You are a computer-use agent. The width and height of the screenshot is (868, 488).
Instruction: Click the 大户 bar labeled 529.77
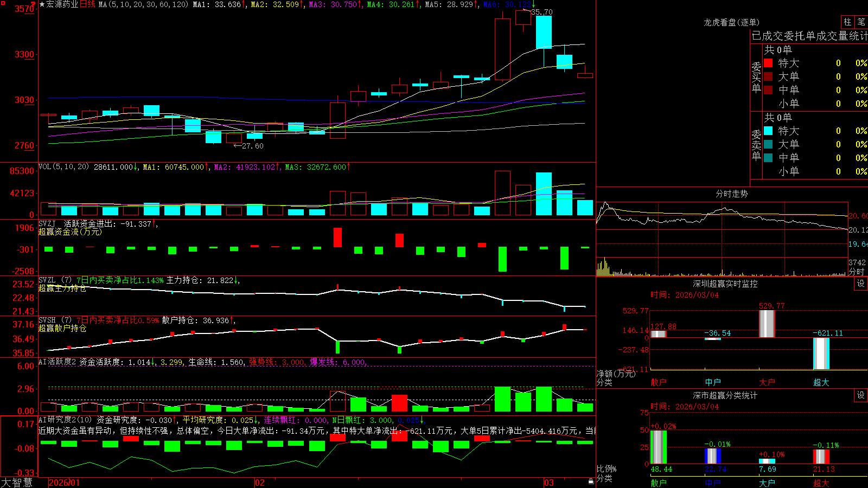(767, 324)
